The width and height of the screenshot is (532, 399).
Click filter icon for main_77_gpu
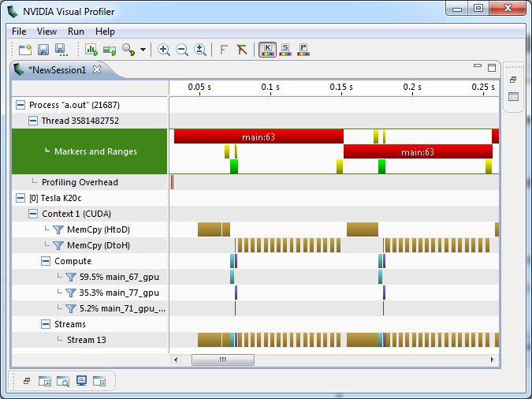pos(71,293)
